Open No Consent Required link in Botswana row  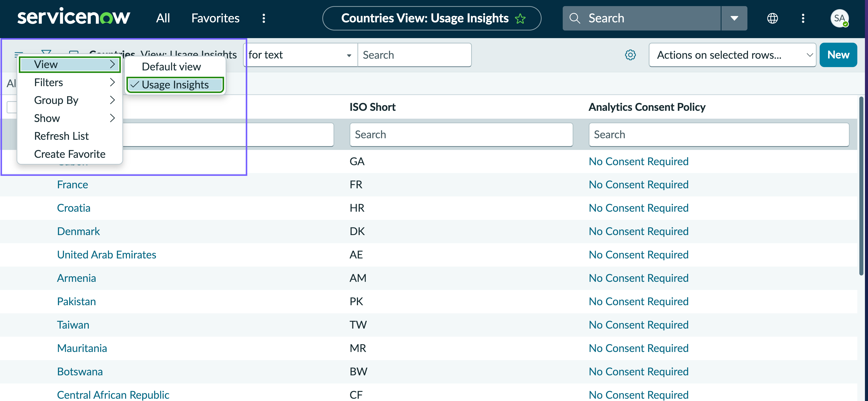638,372
